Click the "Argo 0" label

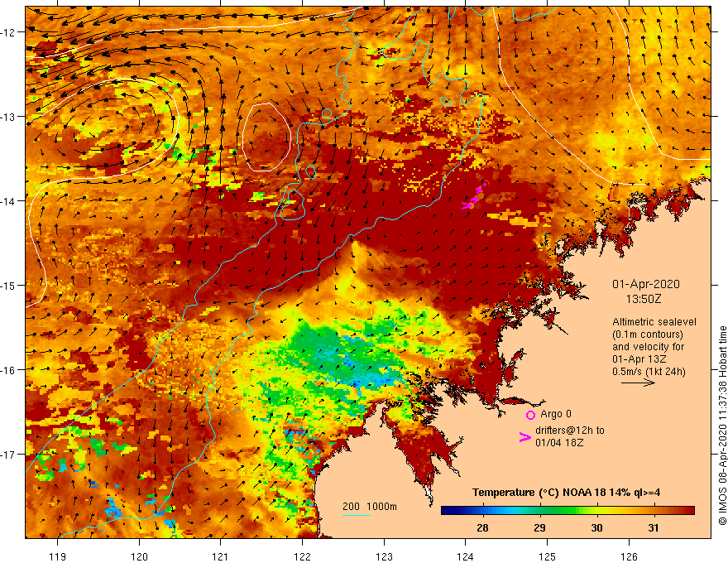click(x=556, y=414)
